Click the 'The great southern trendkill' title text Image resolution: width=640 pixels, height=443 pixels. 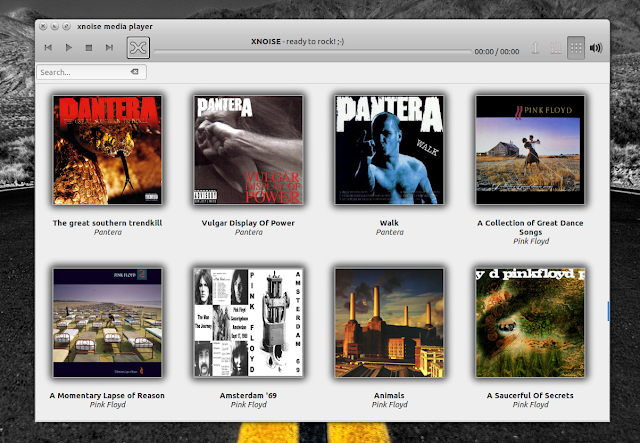click(x=107, y=223)
